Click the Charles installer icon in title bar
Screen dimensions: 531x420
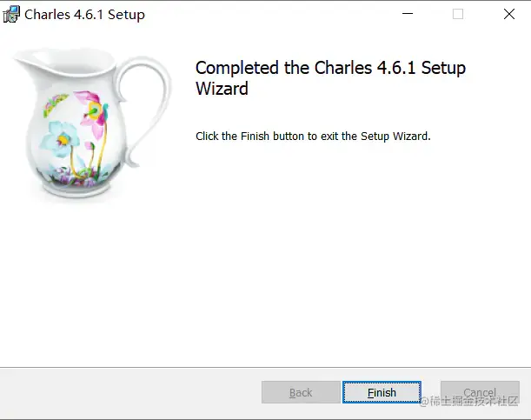pos(11,14)
